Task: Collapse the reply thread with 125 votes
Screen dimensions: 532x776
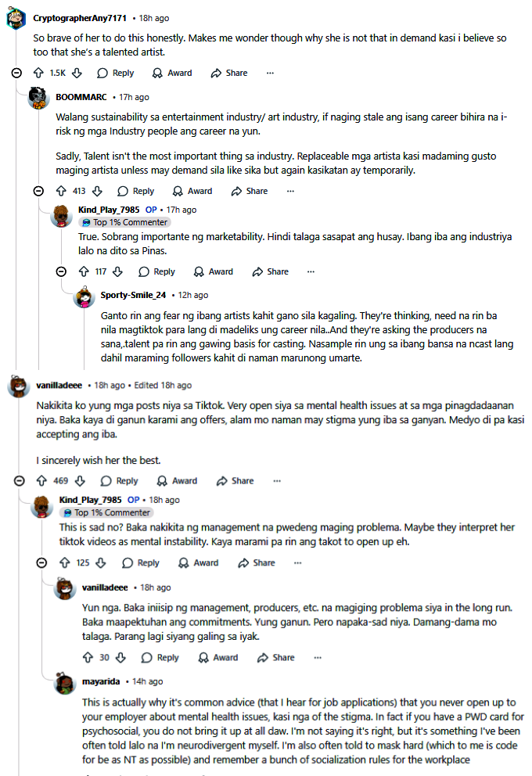Action: point(41,562)
